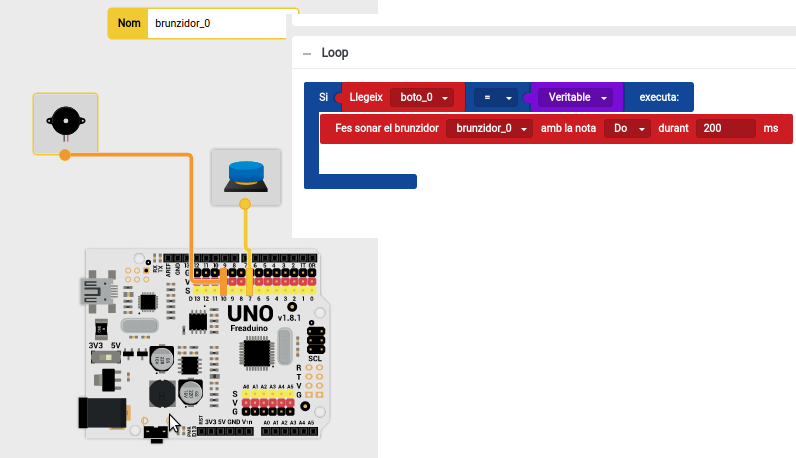Click the microcontroller chip below the UNO label
Image resolution: width=796 pixels, height=458 pixels.
coord(255,354)
